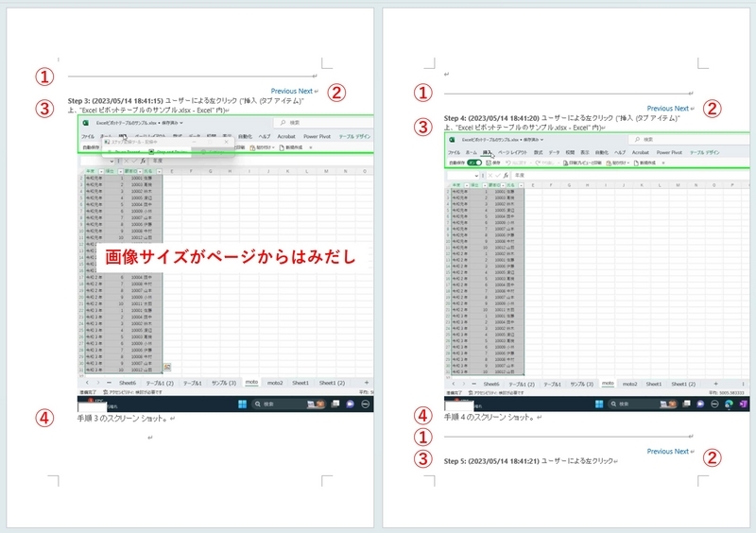Click the Previous link above Step 4
The image size is (756, 533).
tap(660, 108)
